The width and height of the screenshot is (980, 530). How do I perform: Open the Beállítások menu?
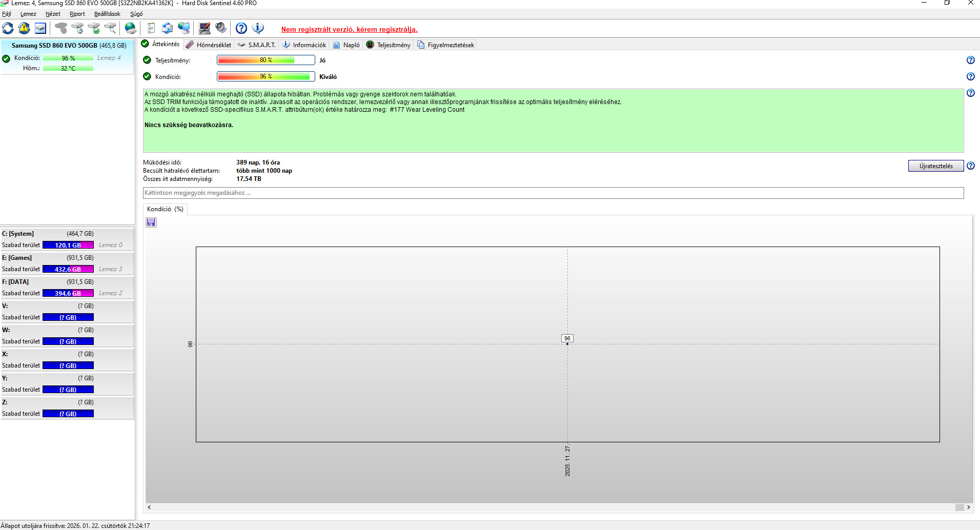107,14
